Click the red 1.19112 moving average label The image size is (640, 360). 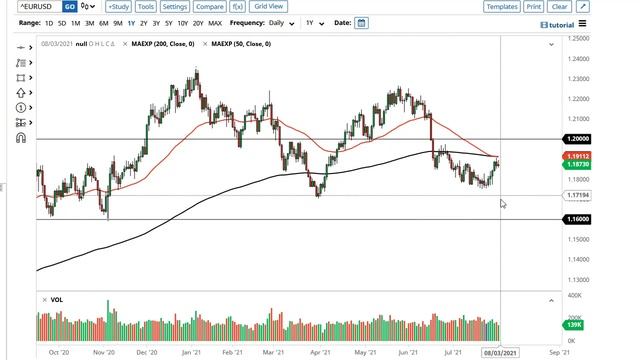tap(577, 156)
